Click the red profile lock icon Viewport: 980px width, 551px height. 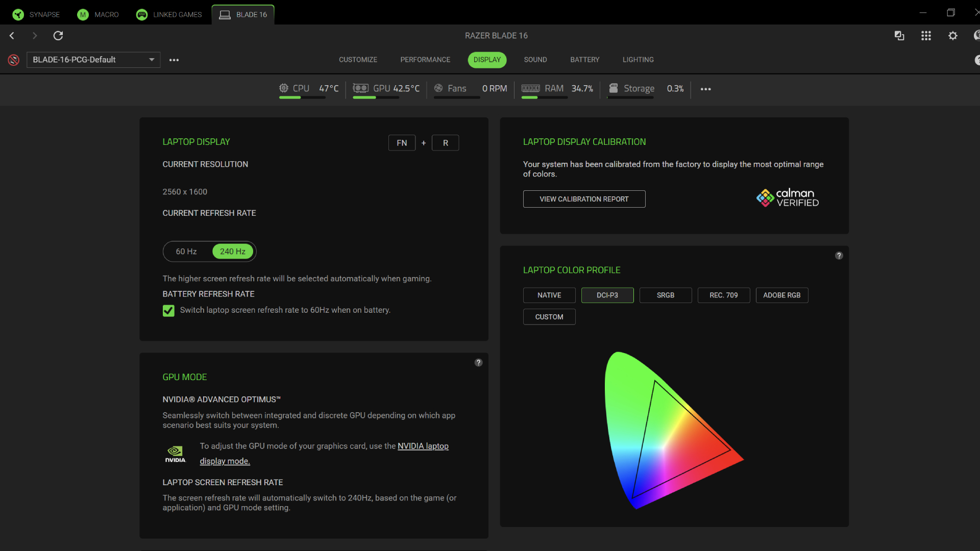coord(14,60)
